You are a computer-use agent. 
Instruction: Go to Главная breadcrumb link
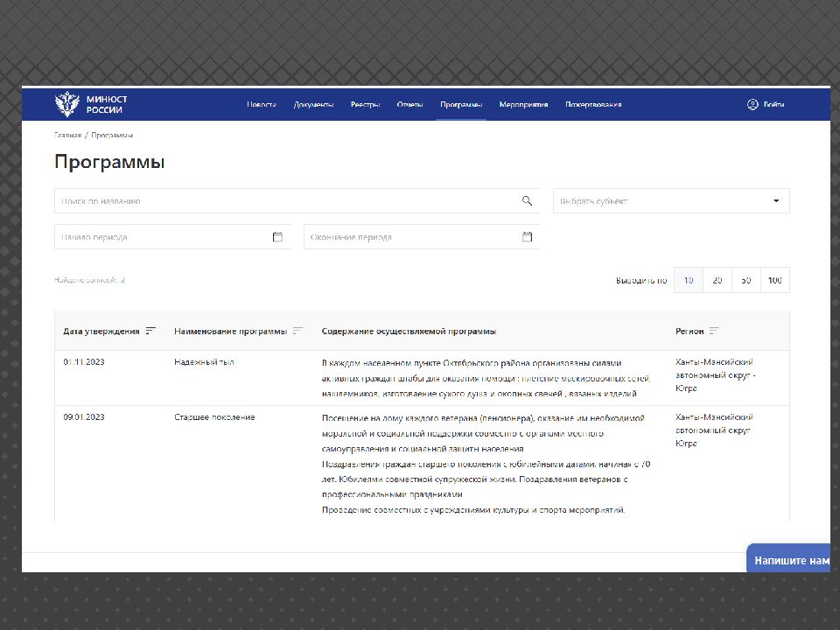pyautogui.click(x=68, y=135)
